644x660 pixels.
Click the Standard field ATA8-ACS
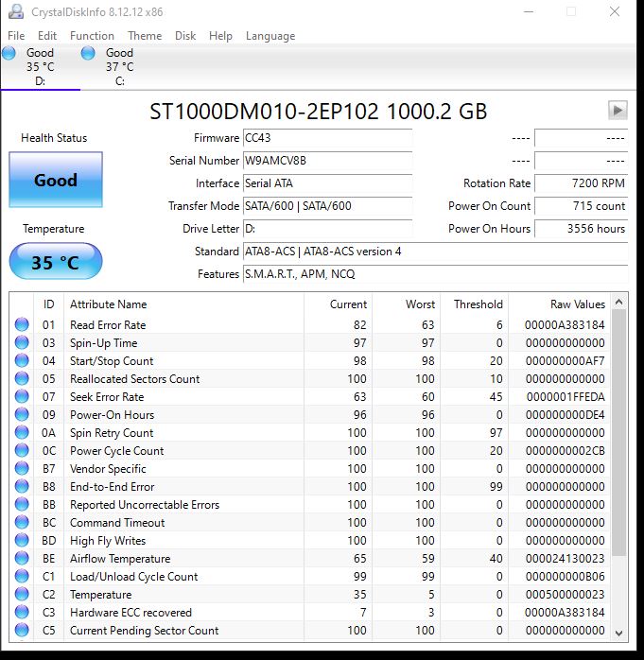435,252
